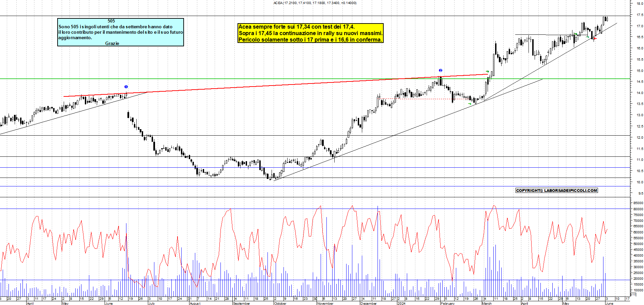This screenshot has height=305, width=644.
Task: Click the word 'Grazie' in the cyan box
Action: point(112,43)
